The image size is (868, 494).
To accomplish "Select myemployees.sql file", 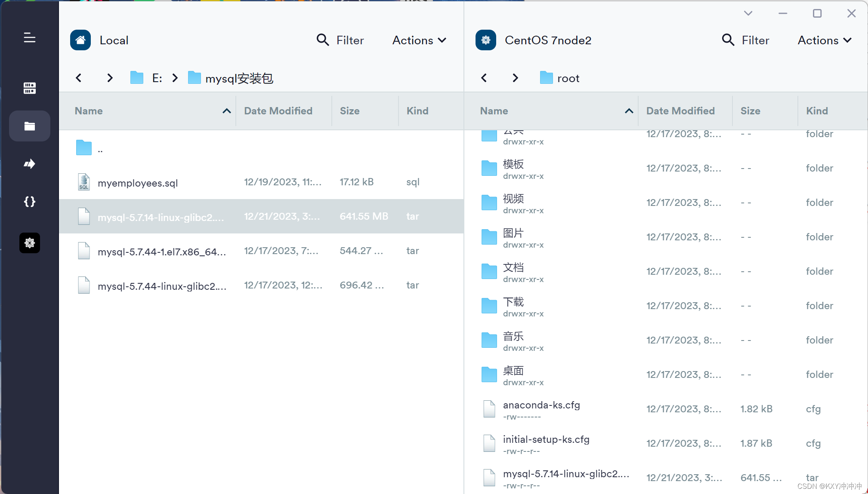I will [138, 183].
